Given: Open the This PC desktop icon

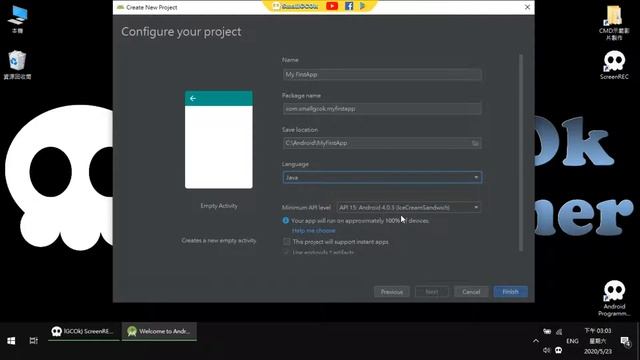Looking at the screenshot, I should tap(17, 20).
